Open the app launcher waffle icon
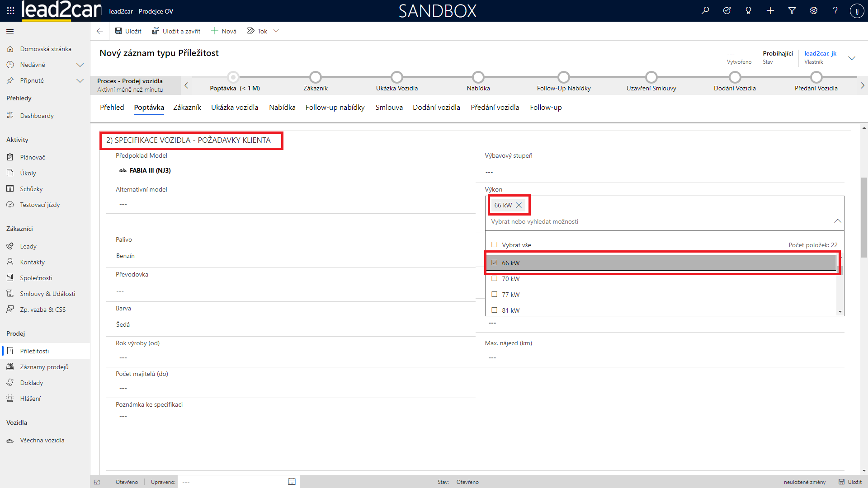The height and width of the screenshot is (488, 868). (10, 10)
